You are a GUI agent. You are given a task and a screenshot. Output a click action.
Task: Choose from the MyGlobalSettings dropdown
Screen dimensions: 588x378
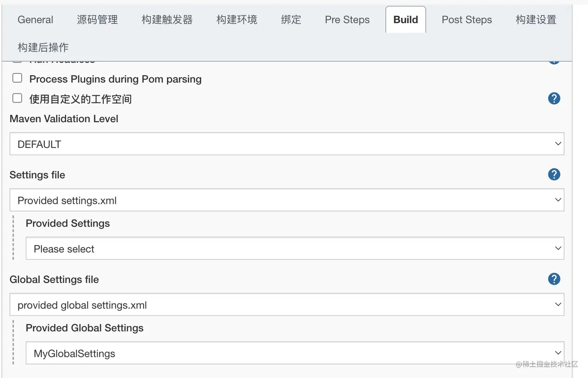click(294, 353)
